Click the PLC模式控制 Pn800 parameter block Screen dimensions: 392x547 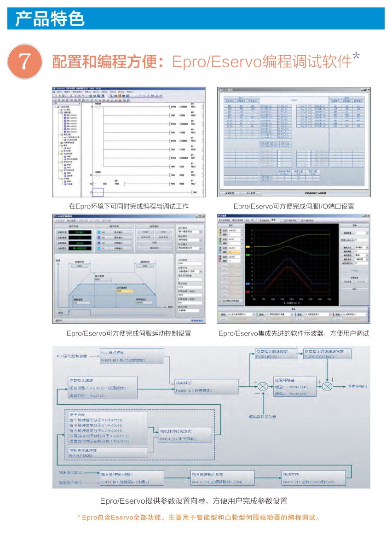(132, 356)
